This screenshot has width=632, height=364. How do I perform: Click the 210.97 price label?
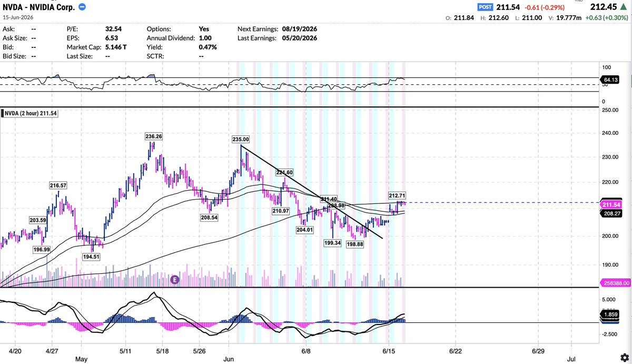tap(281, 211)
